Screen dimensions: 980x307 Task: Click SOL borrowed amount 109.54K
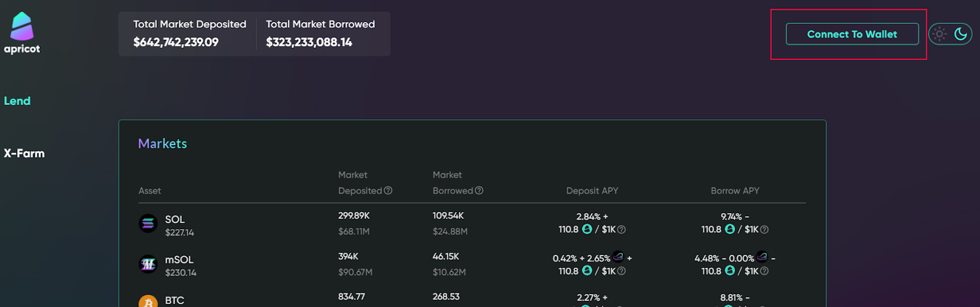tap(448, 216)
